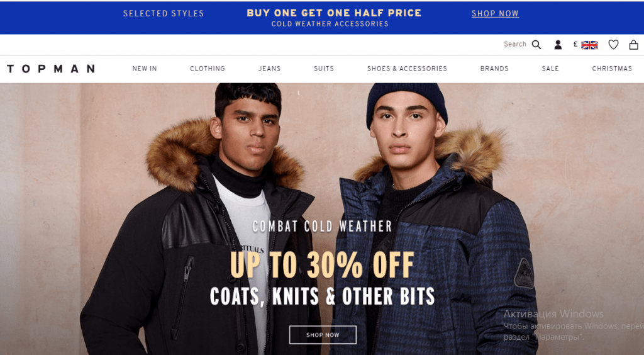644x355 pixels.
Task: Click the pound currency symbol
Action: point(575,44)
